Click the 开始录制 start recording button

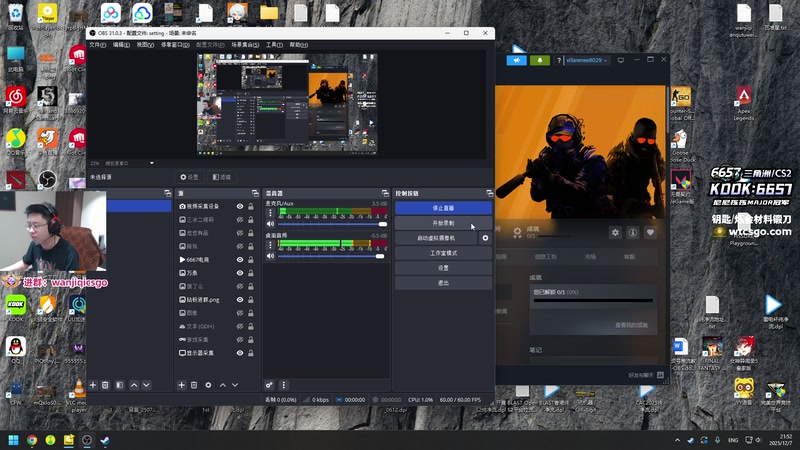[443, 223]
